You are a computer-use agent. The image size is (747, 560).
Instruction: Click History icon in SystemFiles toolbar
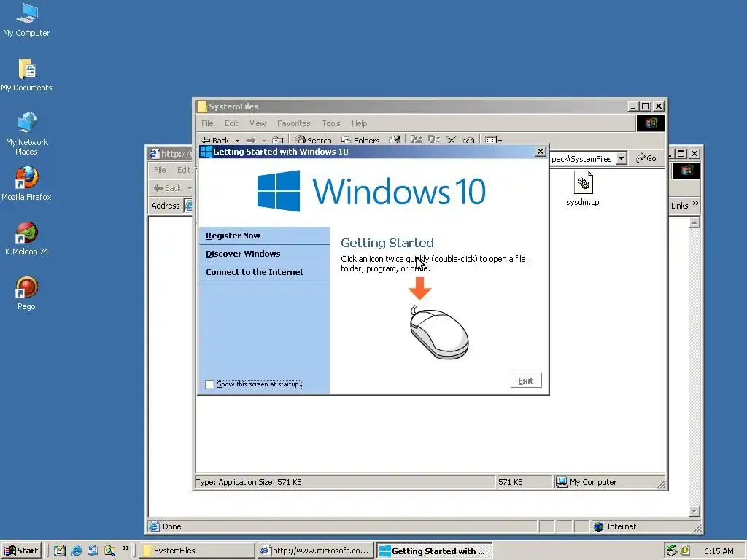tap(395, 140)
